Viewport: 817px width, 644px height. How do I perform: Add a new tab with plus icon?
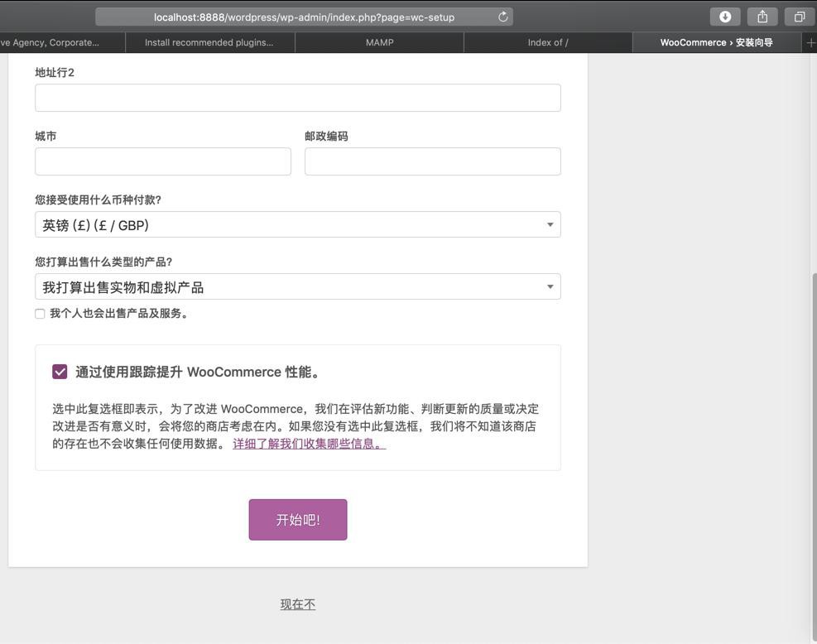click(810, 43)
